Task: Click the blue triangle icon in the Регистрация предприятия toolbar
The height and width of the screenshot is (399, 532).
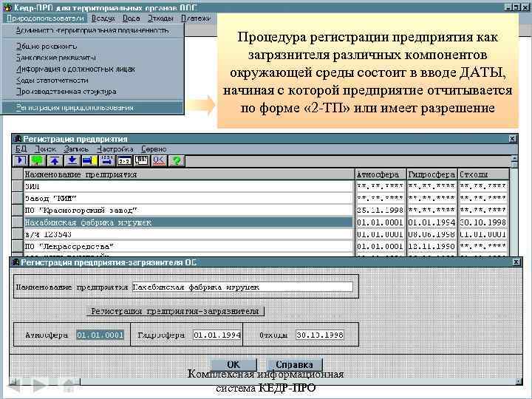Action: 21,160
